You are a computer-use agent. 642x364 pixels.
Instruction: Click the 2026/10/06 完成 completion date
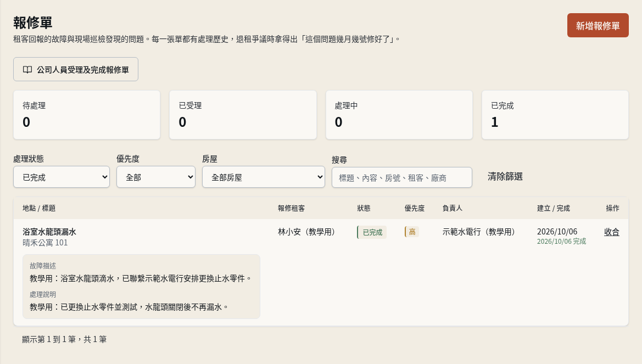[561, 242]
